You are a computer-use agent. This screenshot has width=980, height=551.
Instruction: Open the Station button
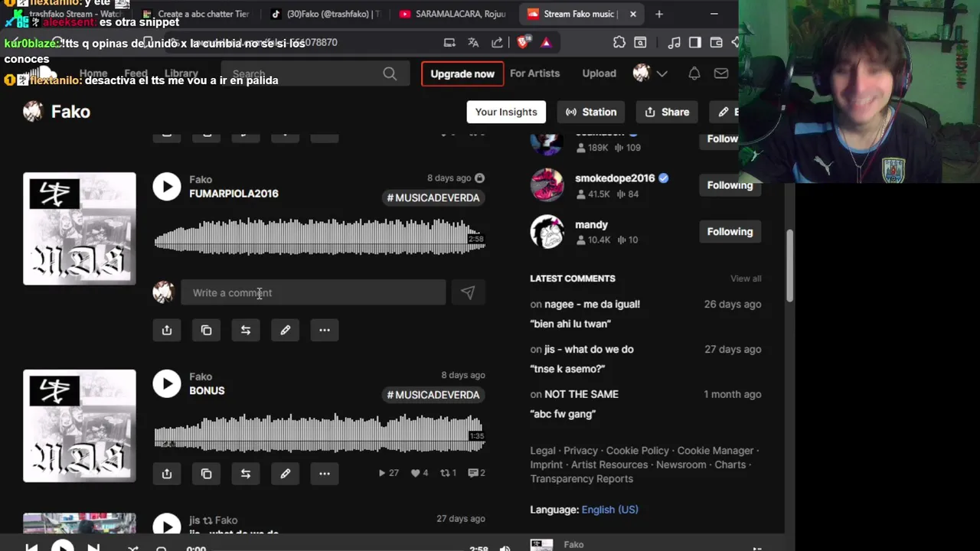591,112
